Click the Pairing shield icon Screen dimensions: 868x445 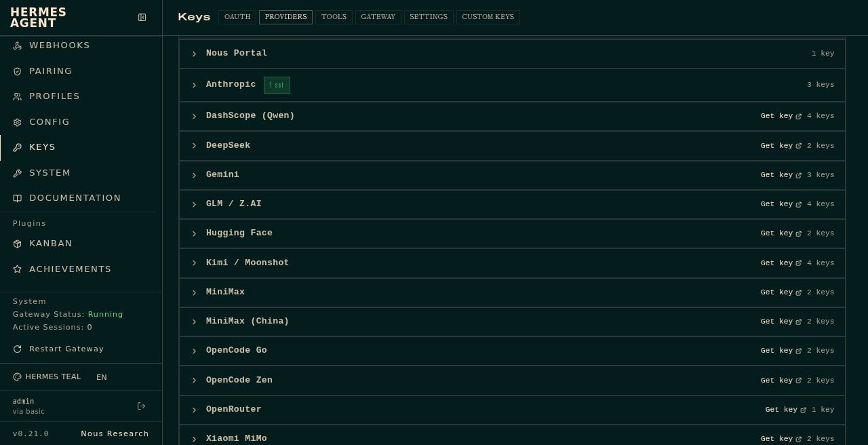click(x=18, y=71)
